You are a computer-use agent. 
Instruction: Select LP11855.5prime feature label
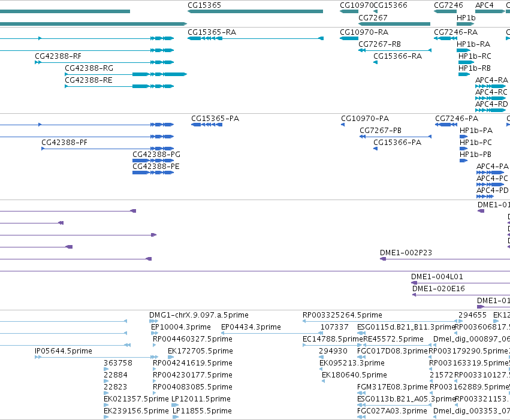202,411
